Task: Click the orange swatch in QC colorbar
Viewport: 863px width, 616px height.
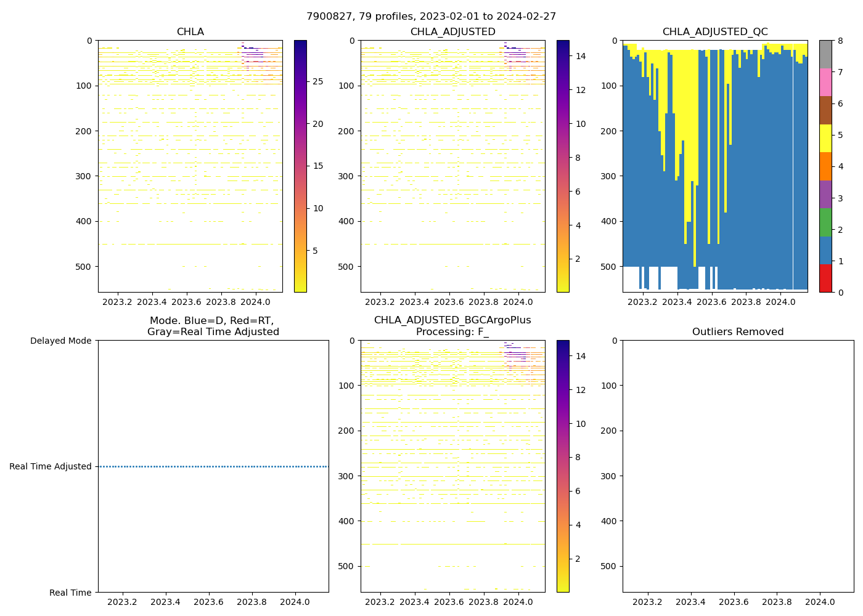Action: pyautogui.click(x=825, y=166)
